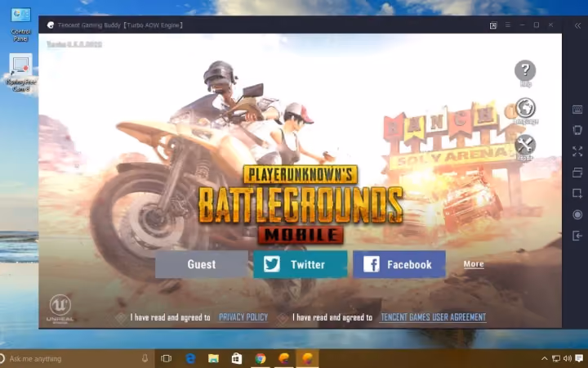Viewport: 588px width, 368px height.
Task: Click the rotate screen icon in sidebar
Action: [577, 130]
